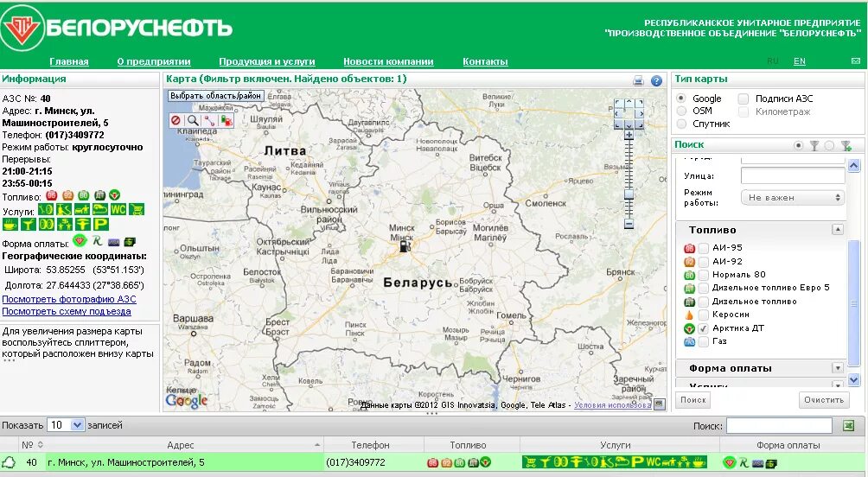The image size is (868, 477).
Task: Check the АИ-95 fuel checkbox
Action: pos(703,248)
